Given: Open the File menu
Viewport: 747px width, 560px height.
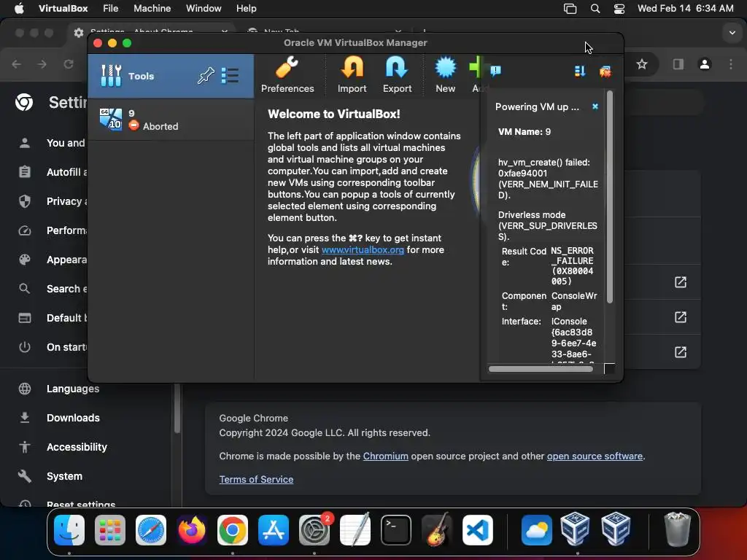Looking at the screenshot, I should point(111,8).
